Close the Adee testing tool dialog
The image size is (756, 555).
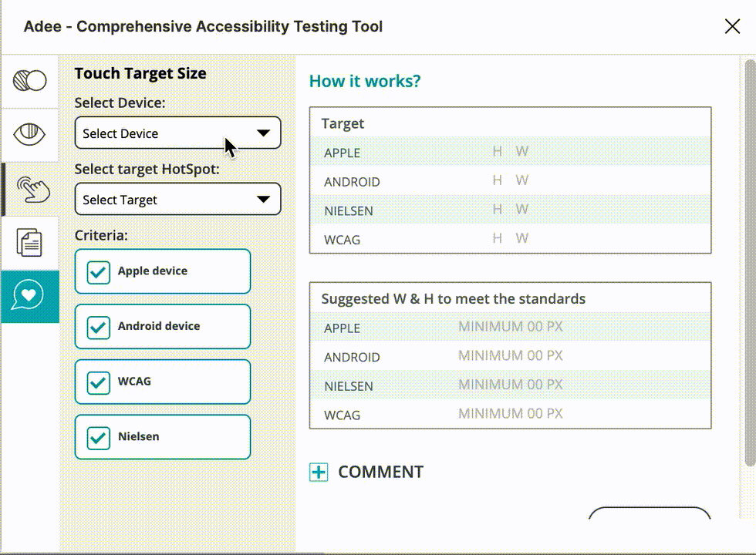pos(732,25)
